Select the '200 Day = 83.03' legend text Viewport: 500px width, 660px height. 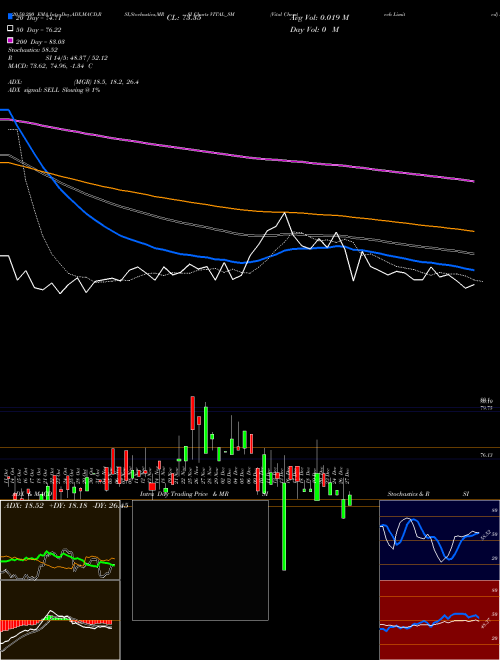[40, 42]
